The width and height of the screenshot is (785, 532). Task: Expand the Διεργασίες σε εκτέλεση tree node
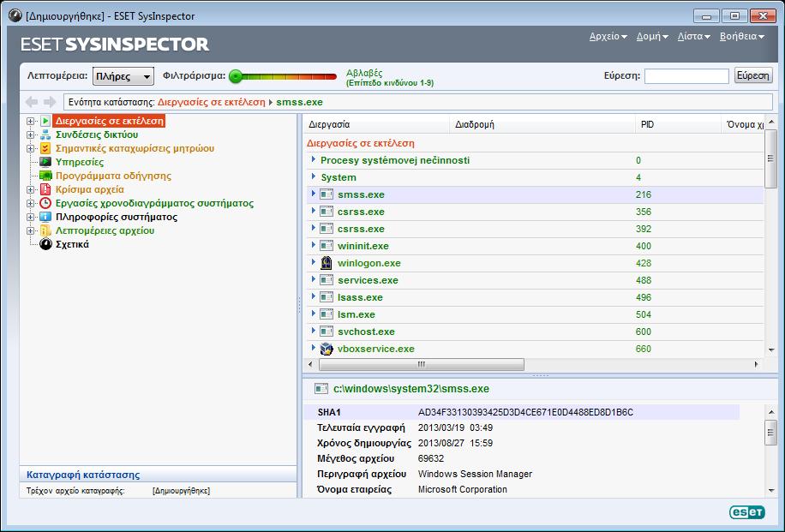[31, 121]
